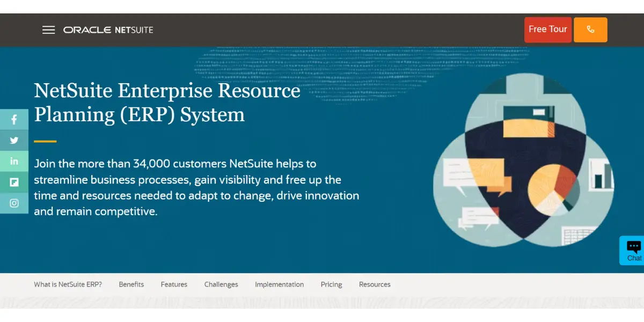Jump to What is NetSuite ERP? section
Screen dimensions: 644x322
click(x=68, y=284)
